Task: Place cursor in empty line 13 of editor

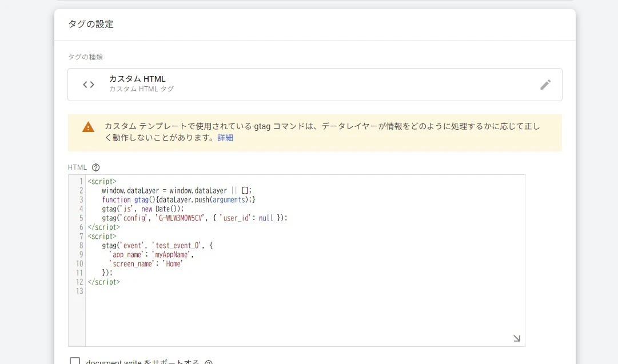Action: 305,291
